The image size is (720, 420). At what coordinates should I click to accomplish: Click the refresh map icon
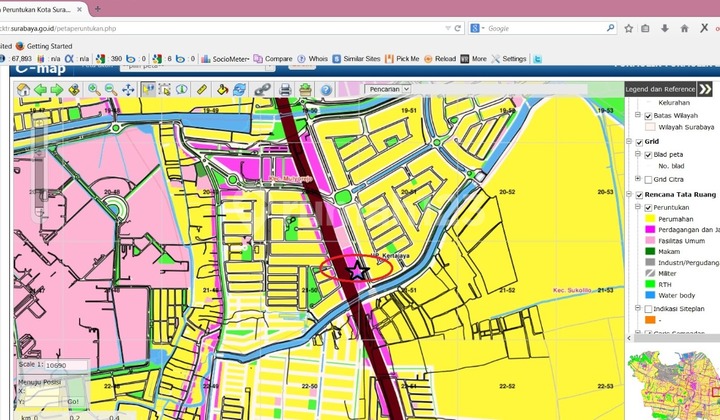[x=240, y=90]
